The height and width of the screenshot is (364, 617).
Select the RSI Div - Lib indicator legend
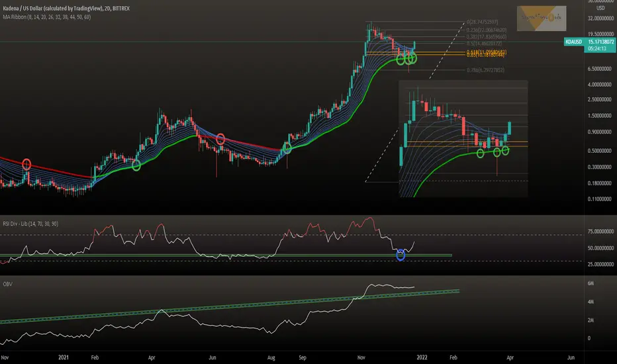pyautogui.click(x=30, y=224)
